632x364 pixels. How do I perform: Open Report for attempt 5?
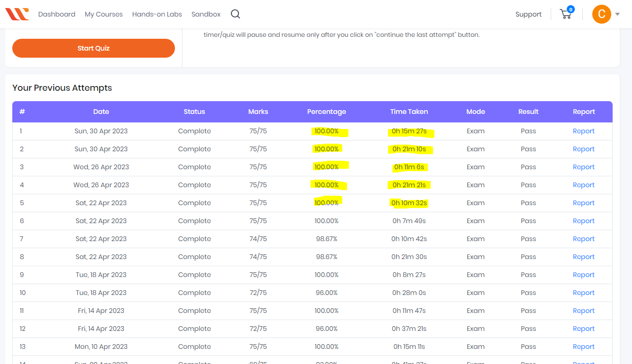click(x=584, y=203)
